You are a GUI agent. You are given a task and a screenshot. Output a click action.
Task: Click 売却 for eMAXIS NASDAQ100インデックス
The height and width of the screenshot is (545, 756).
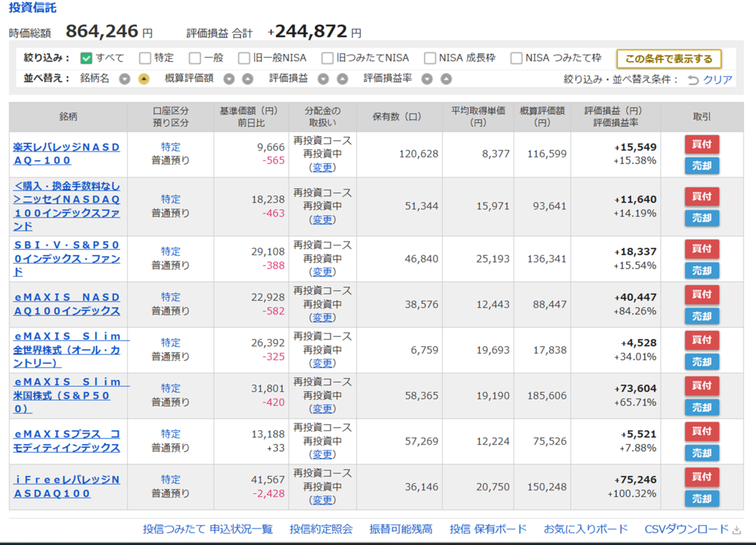702,316
